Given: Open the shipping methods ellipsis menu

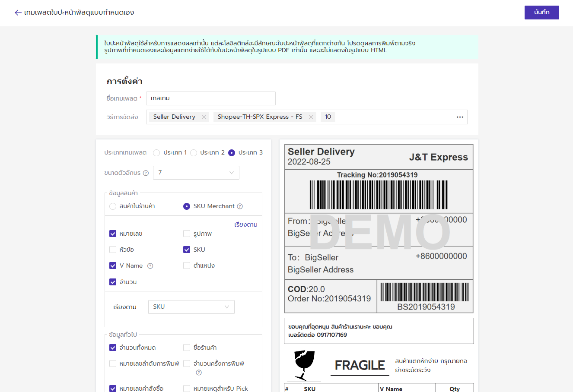Looking at the screenshot, I should [x=460, y=117].
